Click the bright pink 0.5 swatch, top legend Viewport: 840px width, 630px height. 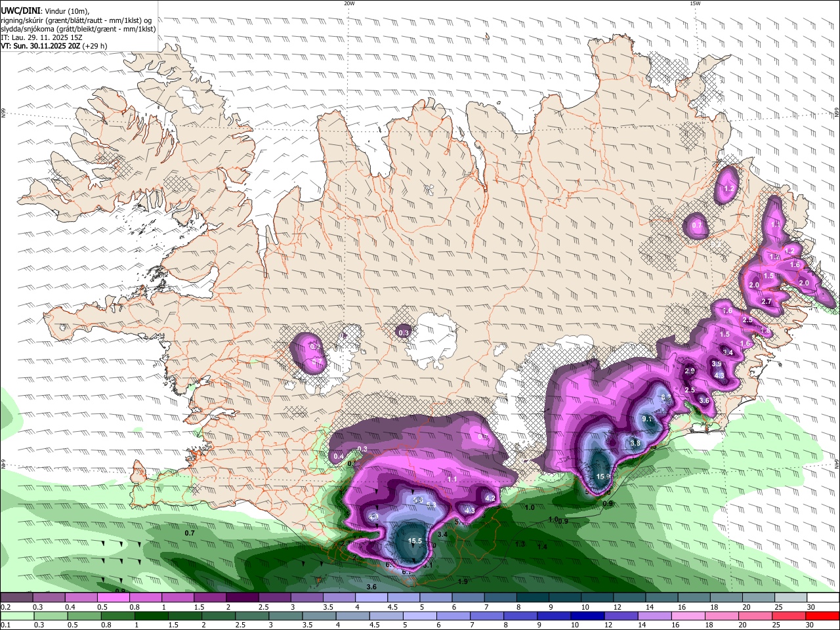(x=113, y=598)
